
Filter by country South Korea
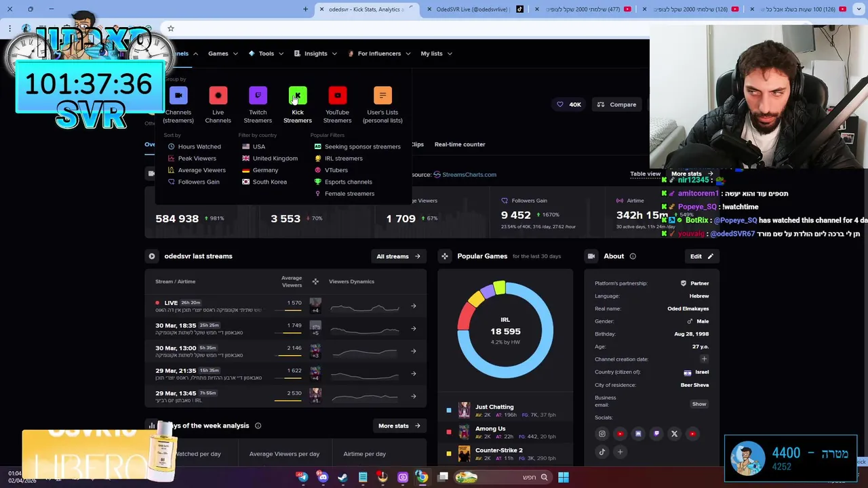coord(264,182)
